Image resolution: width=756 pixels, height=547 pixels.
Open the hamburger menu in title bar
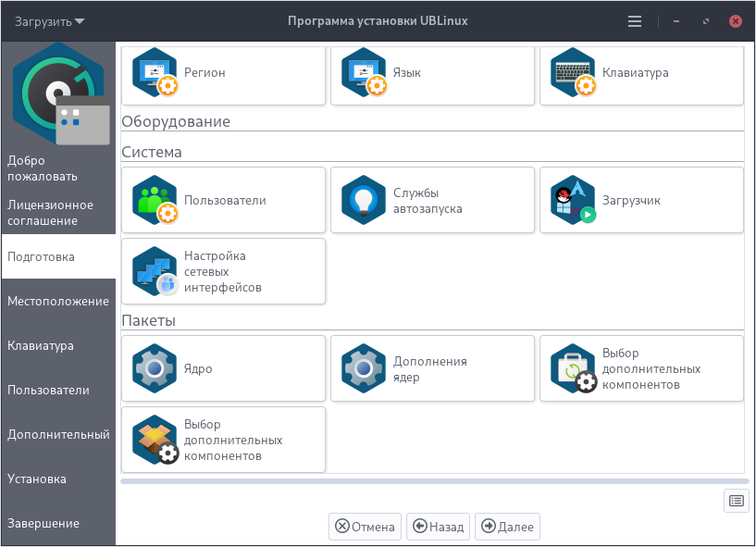pos(634,20)
